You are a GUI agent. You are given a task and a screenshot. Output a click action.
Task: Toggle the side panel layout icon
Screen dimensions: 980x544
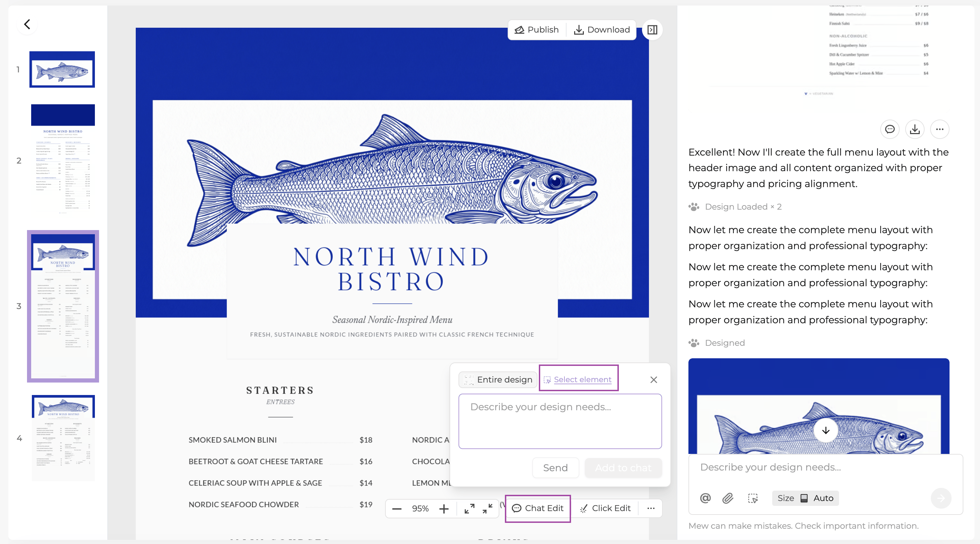652,30
